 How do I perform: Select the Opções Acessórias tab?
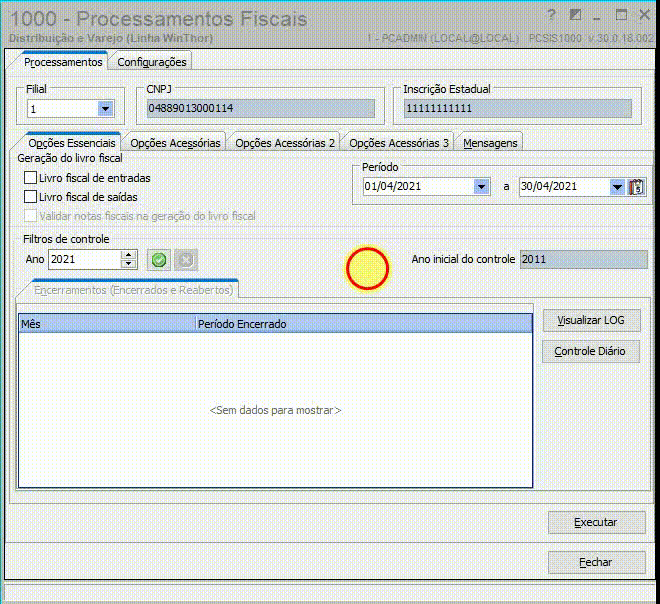tap(175, 143)
